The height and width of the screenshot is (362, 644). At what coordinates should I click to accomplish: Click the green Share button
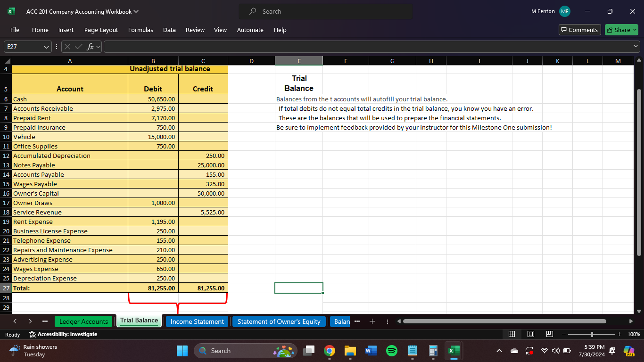pos(619,29)
